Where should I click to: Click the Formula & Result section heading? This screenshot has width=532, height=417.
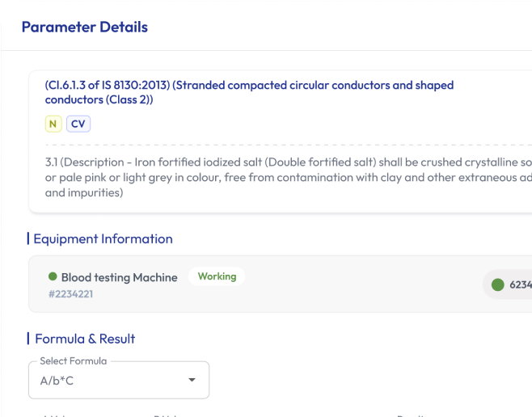pyautogui.click(x=85, y=339)
